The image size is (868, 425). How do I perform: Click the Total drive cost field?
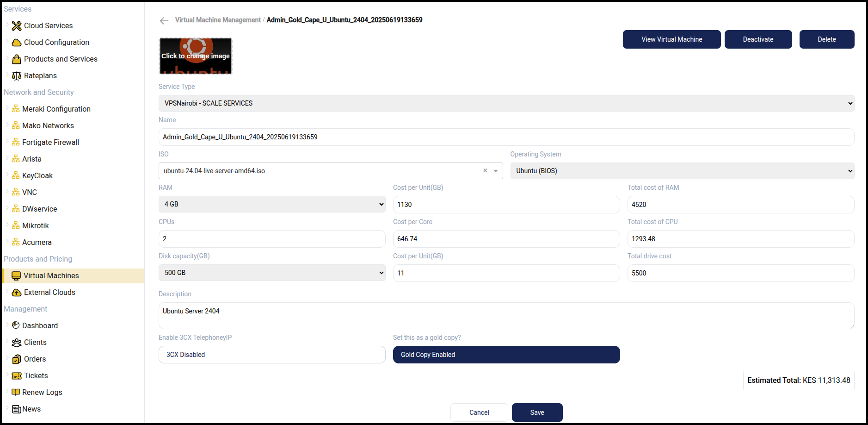coord(741,273)
